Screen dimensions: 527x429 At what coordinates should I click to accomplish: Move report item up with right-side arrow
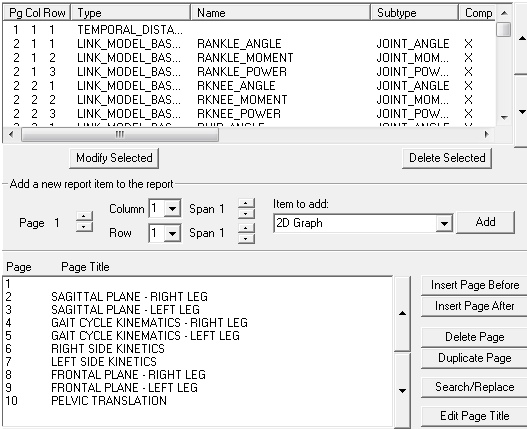point(521,38)
